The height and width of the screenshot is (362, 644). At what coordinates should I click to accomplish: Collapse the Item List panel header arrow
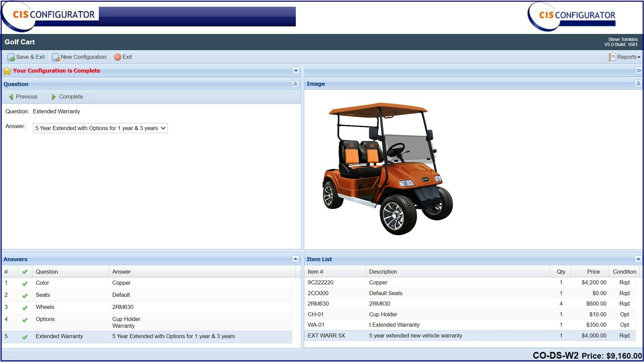point(638,259)
